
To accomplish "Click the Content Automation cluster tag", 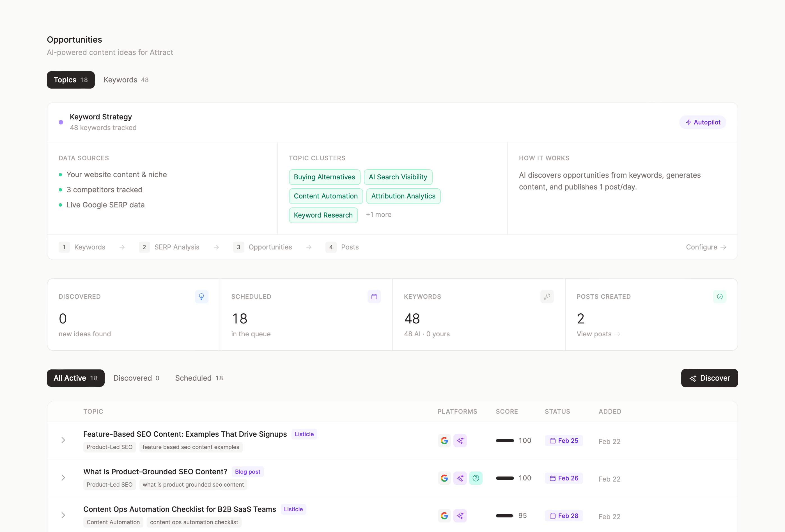I will click(x=326, y=196).
